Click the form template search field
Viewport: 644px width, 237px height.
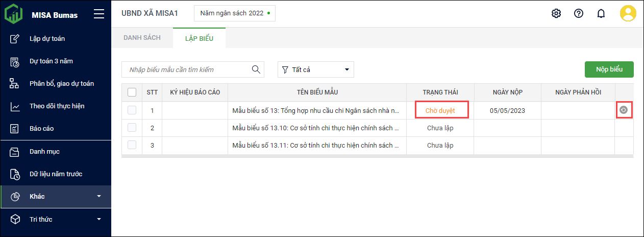[x=187, y=69]
